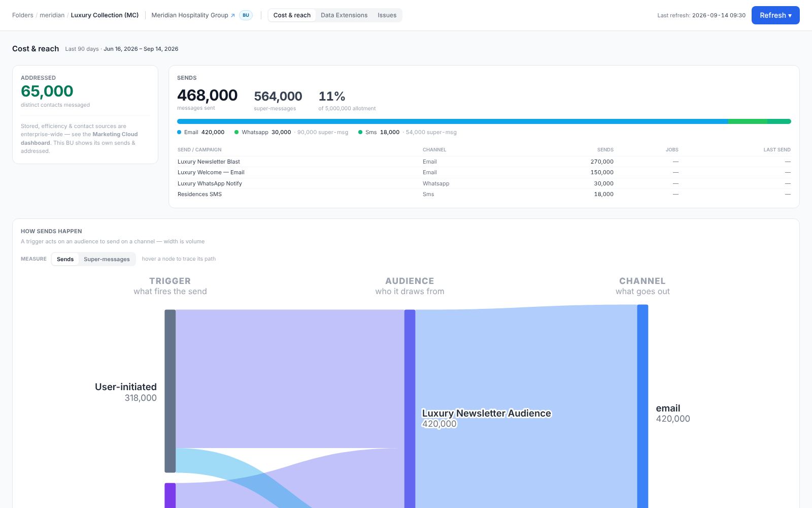Viewport: 812px width, 508px height.
Task: Click the 11% allotment figure
Action: click(332, 96)
